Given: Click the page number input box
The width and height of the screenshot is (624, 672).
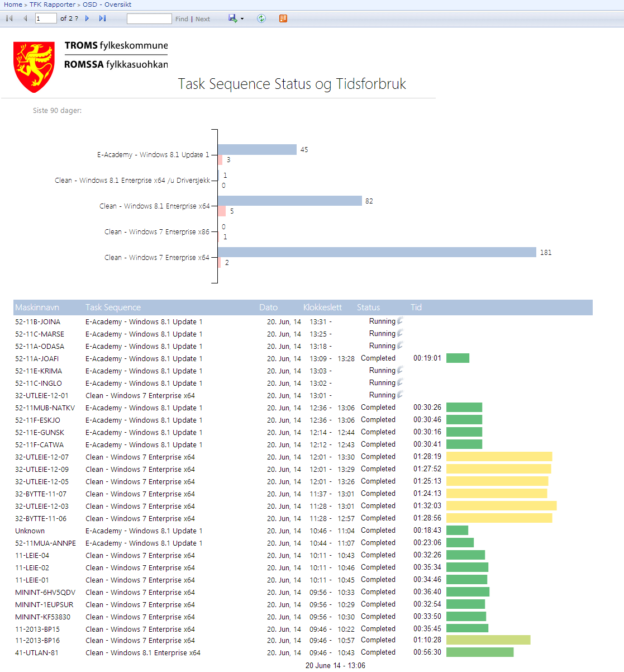Looking at the screenshot, I should click(46, 18).
